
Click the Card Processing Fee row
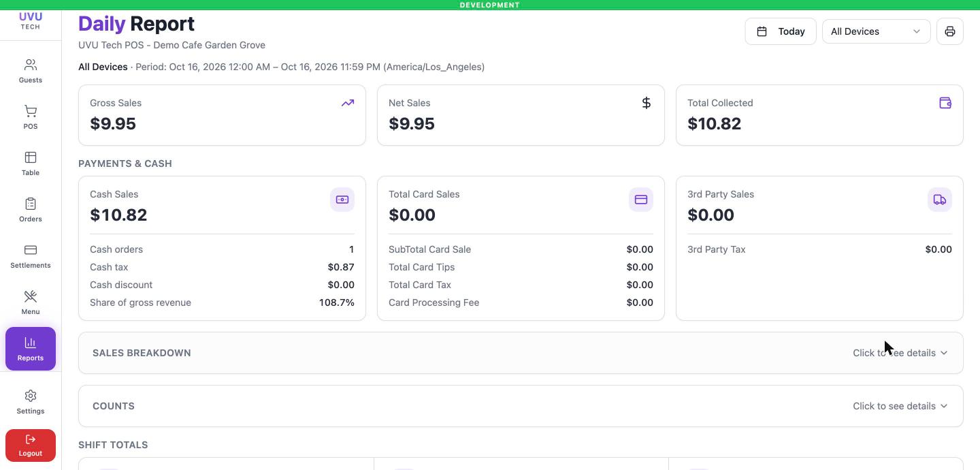(521, 302)
